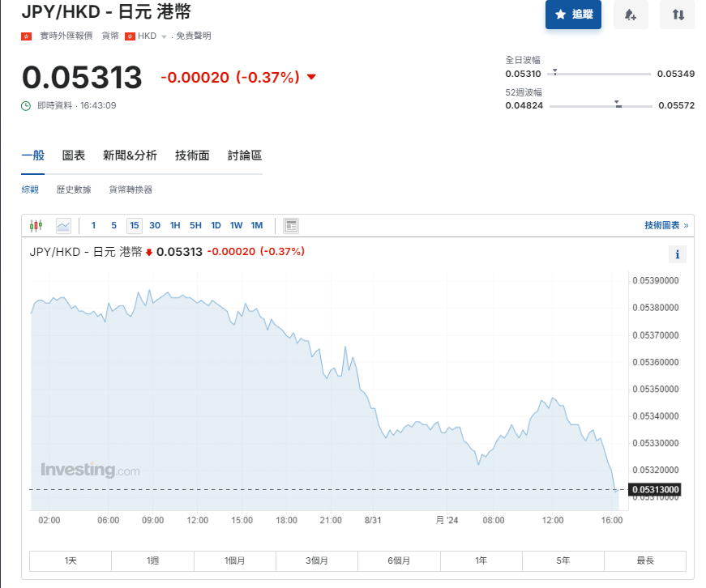Create a price alert with the bell icon
This screenshot has height=588, width=706.
(x=630, y=15)
